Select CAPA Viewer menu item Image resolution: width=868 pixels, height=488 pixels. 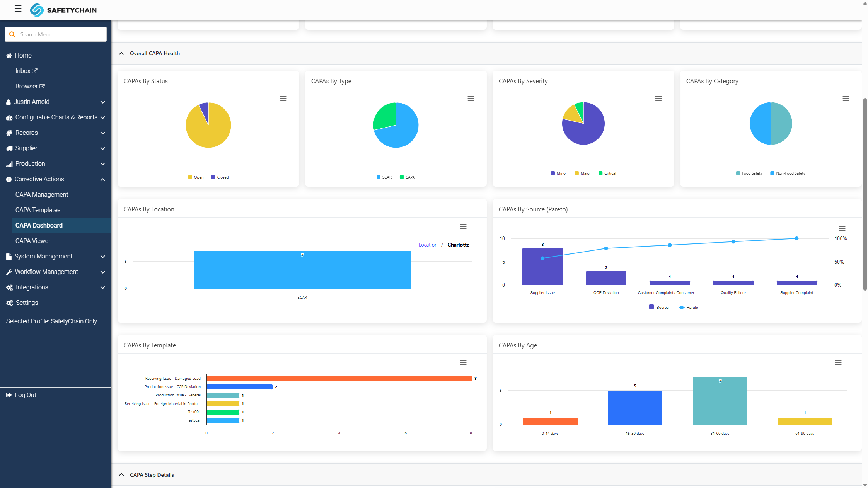tap(33, 241)
